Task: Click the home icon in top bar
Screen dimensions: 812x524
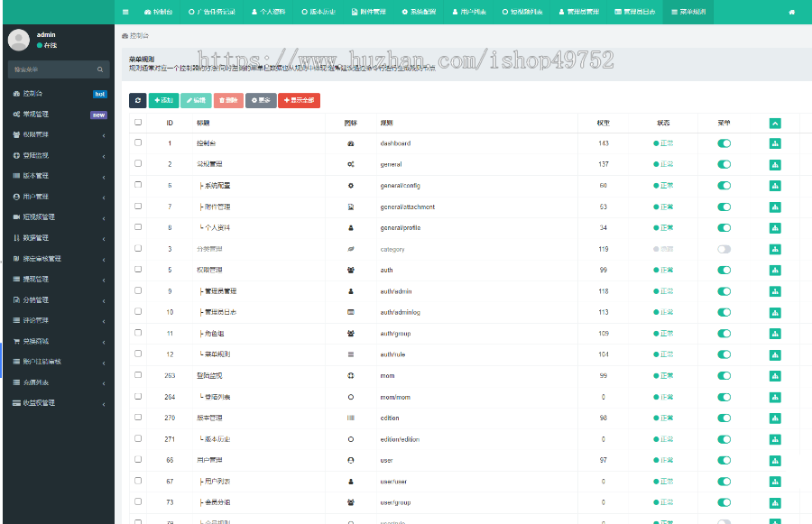Action: 791,12
